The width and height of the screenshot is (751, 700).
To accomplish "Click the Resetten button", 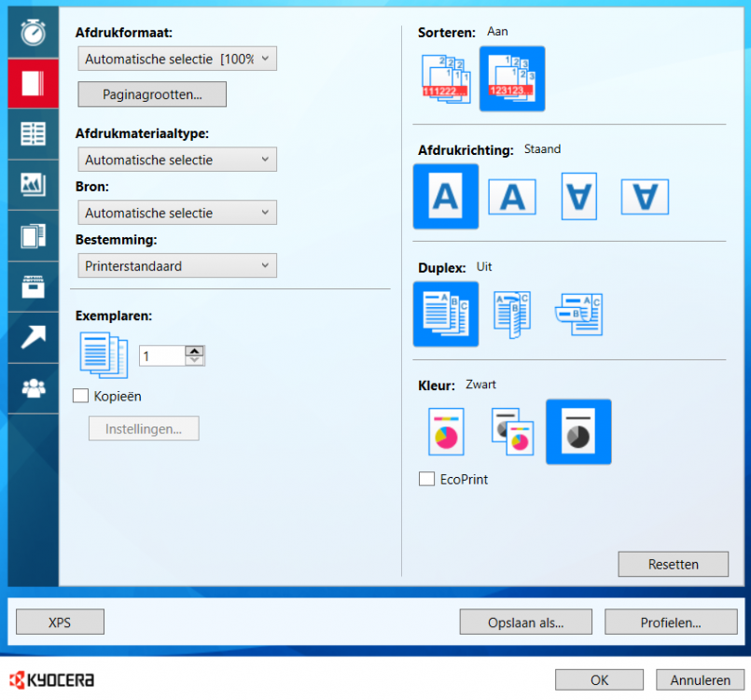I will click(x=673, y=564).
